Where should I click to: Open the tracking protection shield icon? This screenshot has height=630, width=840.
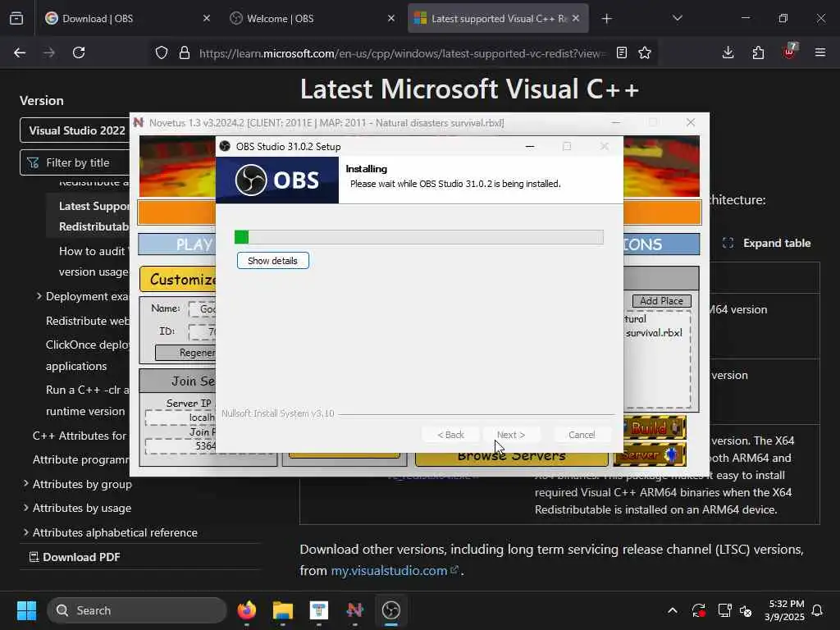click(x=162, y=53)
